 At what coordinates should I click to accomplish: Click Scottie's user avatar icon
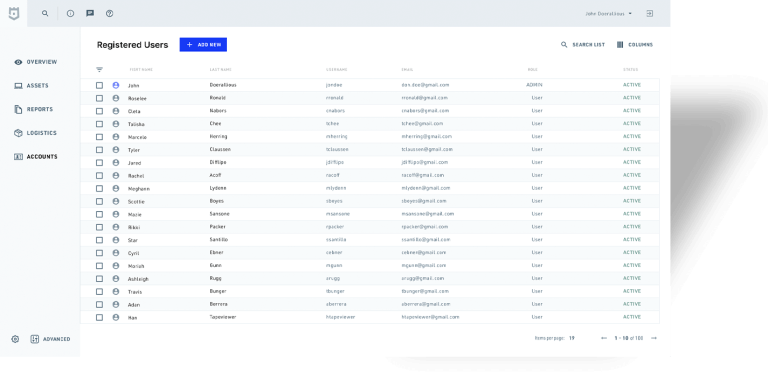[116, 201]
